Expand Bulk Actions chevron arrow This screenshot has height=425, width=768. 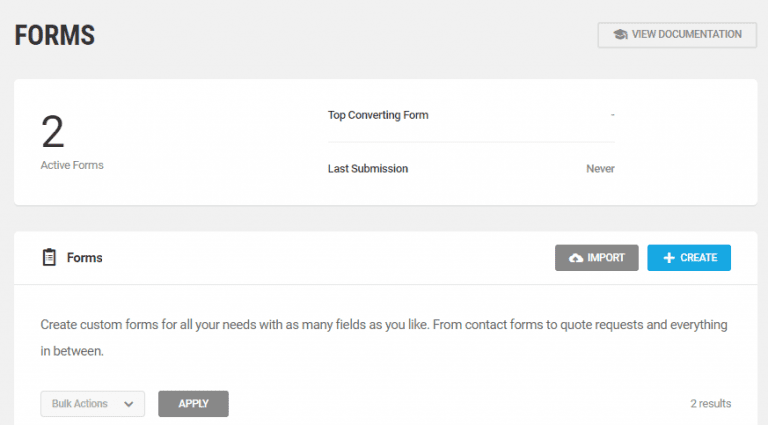(x=128, y=404)
